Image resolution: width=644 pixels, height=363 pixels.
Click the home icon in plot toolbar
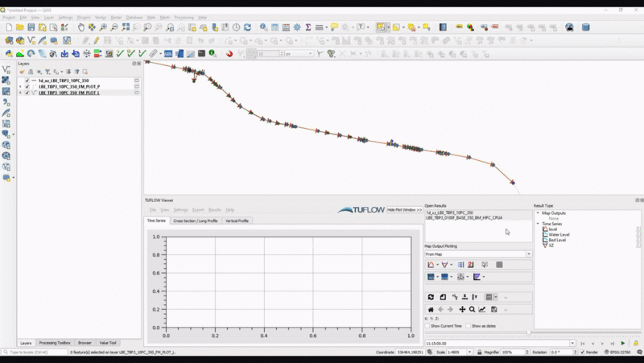click(431, 309)
